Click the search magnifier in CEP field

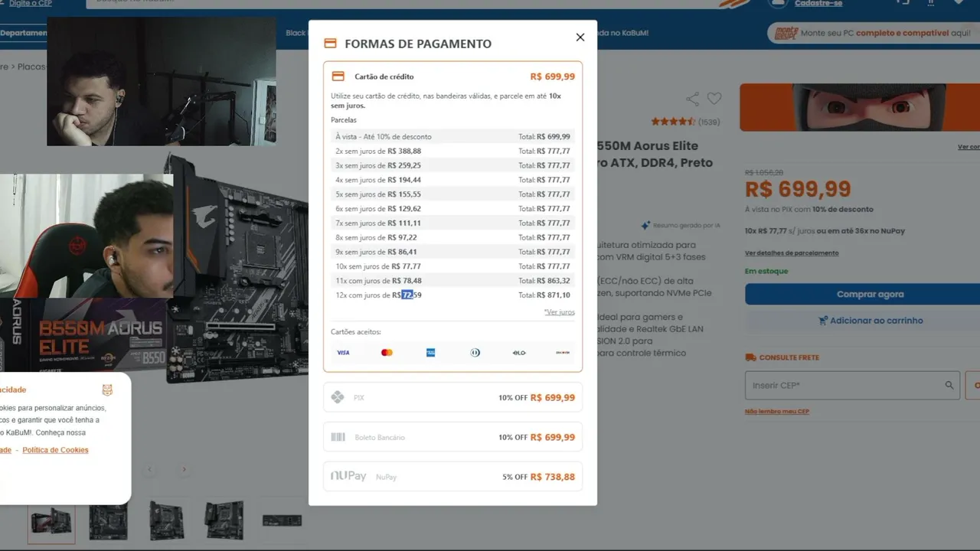(949, 386)
